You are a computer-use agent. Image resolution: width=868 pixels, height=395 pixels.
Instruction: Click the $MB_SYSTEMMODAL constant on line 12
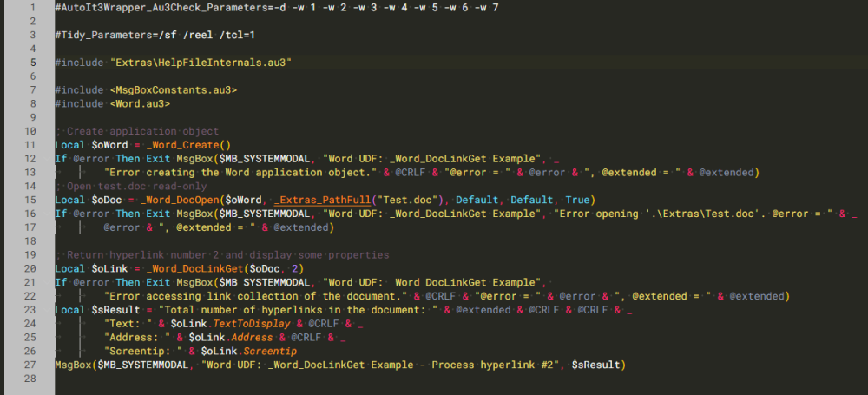(x=265, y=159)
